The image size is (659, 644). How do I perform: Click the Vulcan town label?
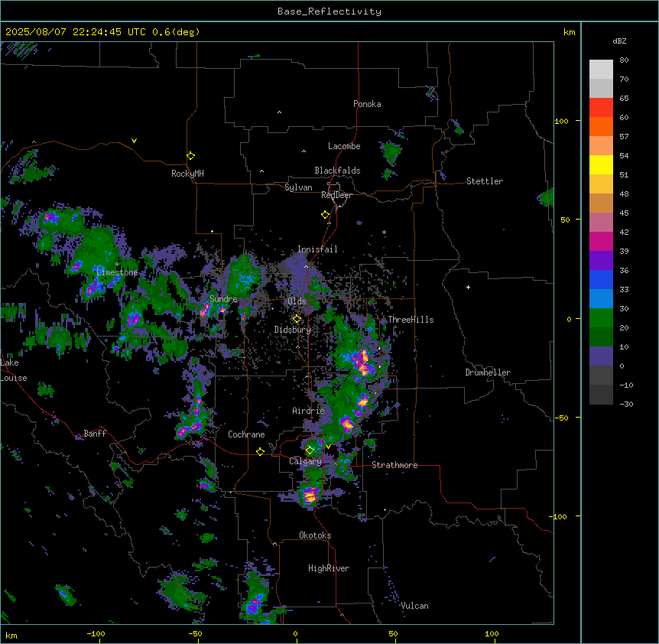[x=414, y=606]
